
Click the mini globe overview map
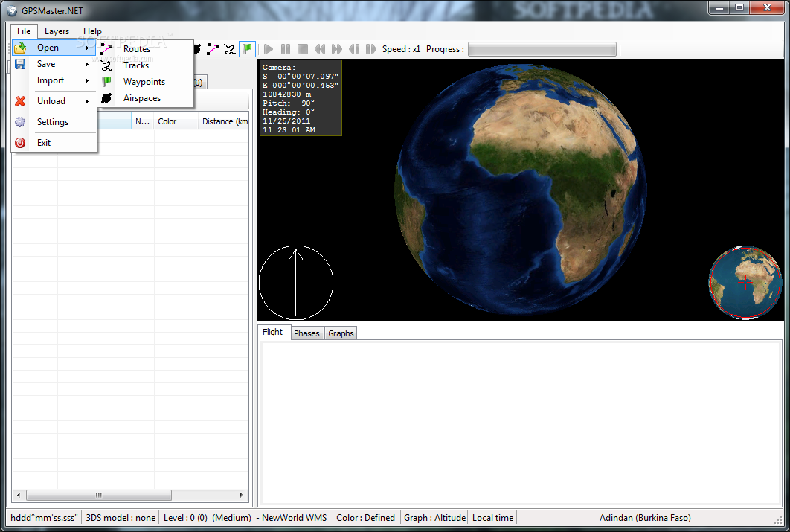(x=745, y=283)
